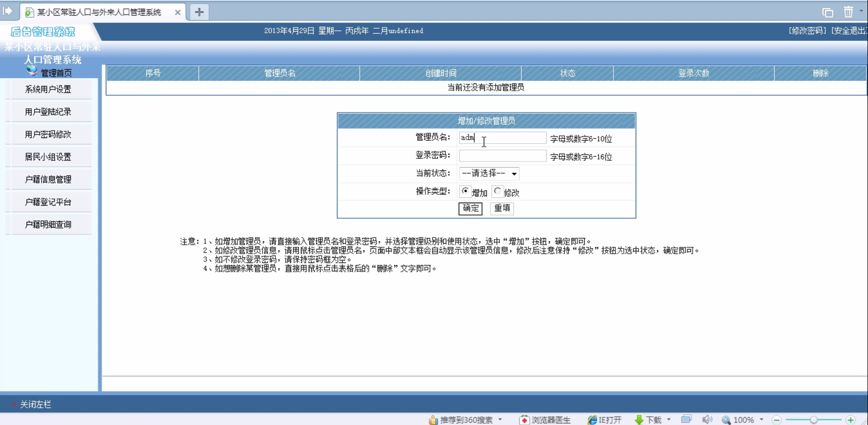Select the 修改 radio button
The height and width of the screenshot is (425, 868).
click(x=497, y=191)
